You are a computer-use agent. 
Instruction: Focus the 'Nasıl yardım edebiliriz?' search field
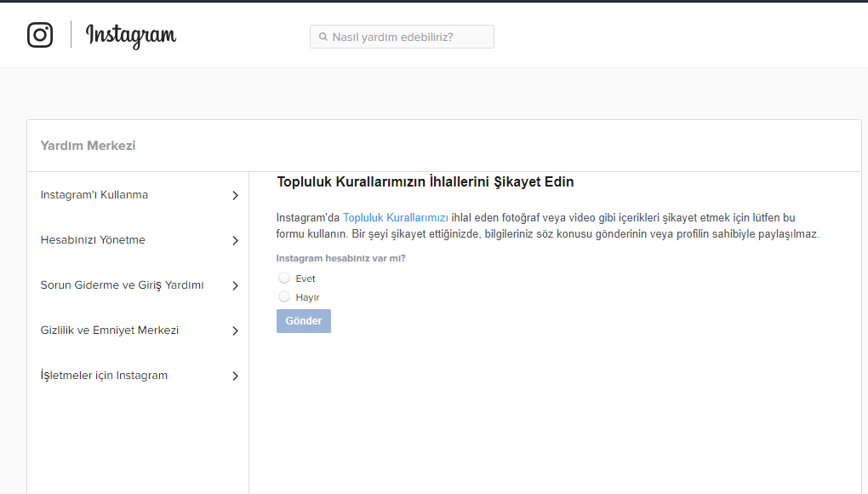pyautogui.click(x=408, y=37)
